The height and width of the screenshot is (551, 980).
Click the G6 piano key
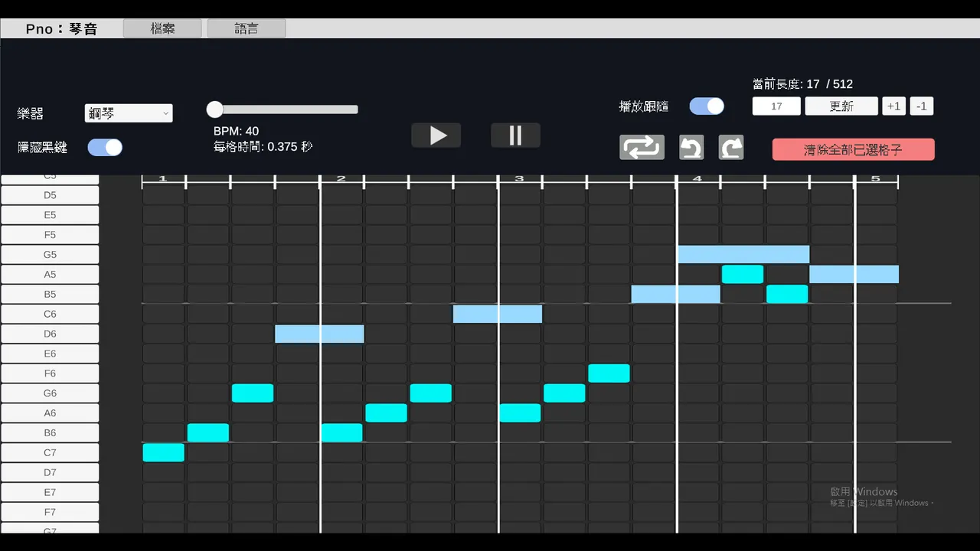click(x=50, y=393)
